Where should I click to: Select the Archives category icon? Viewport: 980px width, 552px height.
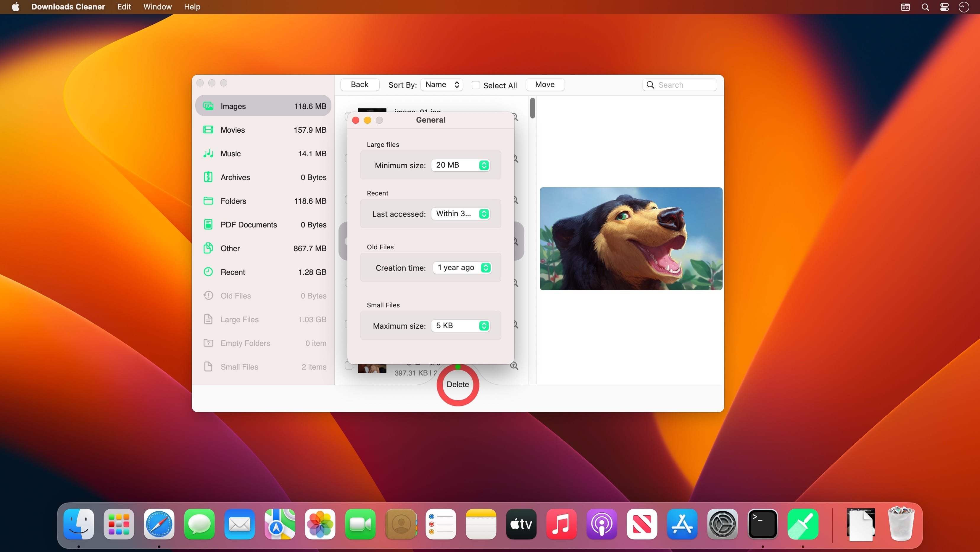208,177
